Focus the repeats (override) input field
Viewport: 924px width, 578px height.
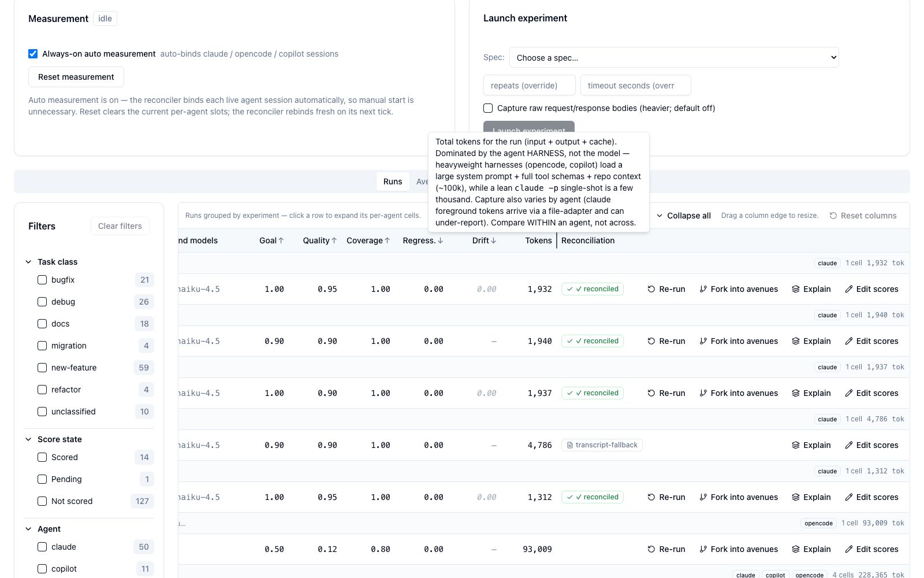(x=530, y=86)
